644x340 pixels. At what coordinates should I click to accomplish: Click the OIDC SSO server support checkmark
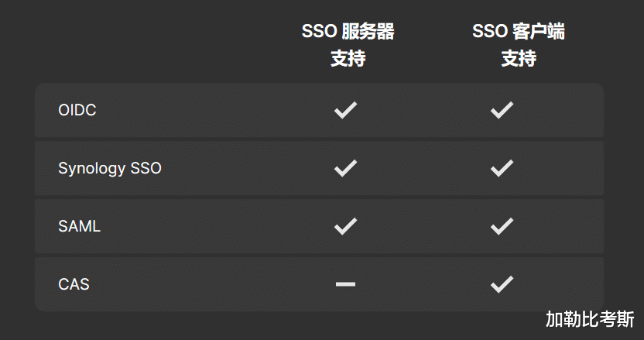point(345,110)
